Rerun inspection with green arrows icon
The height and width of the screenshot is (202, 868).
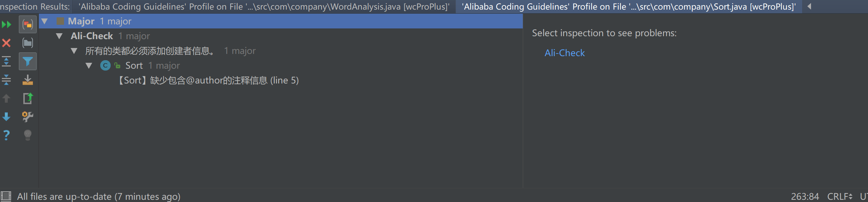[x=7, y=25]
